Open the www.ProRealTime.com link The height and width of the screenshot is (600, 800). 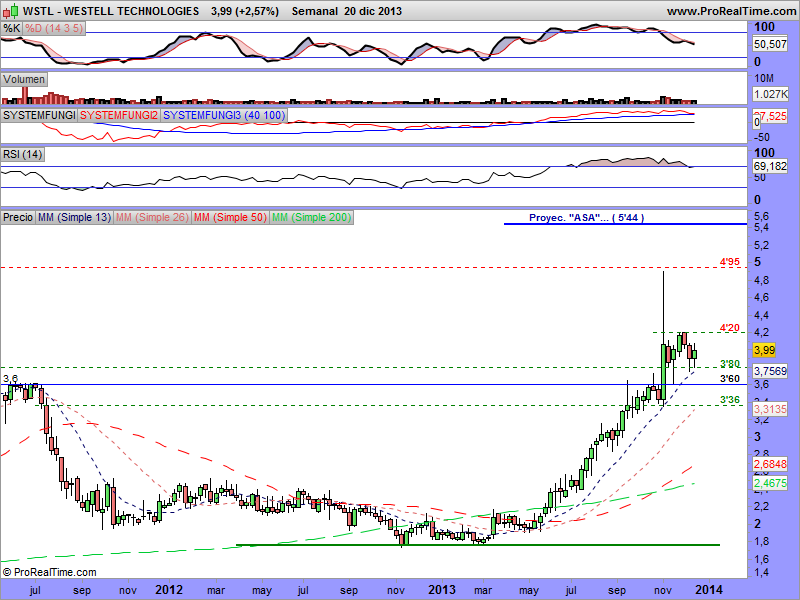(732, 11)
